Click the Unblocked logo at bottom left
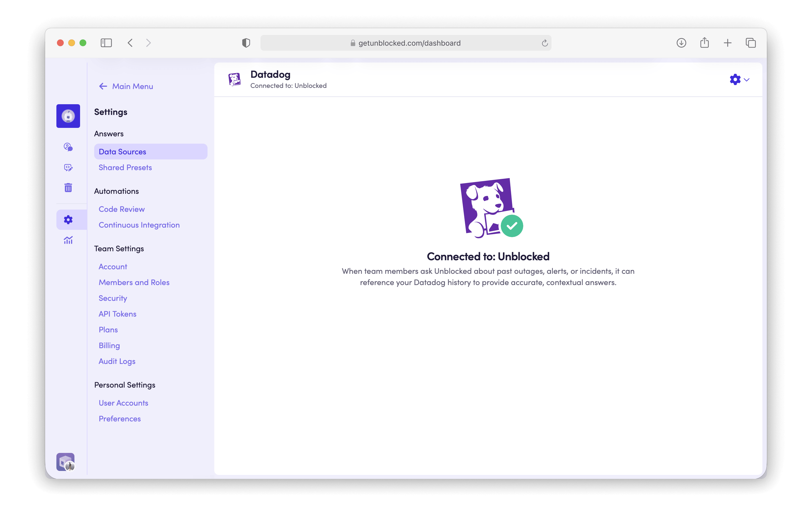This screenshot has width=812, height=507. [x=65, y=462]
